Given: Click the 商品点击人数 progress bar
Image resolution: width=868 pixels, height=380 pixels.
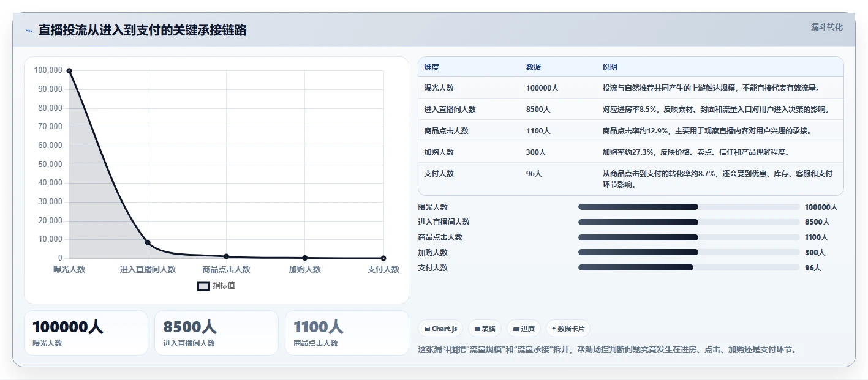Looking at the screenshot, I should (689, 237).
